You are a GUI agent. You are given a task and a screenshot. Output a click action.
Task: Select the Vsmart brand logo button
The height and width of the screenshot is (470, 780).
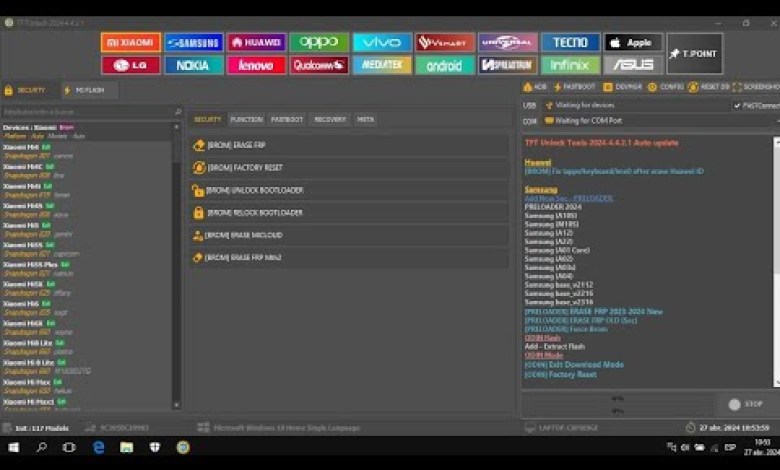[445, 43]
